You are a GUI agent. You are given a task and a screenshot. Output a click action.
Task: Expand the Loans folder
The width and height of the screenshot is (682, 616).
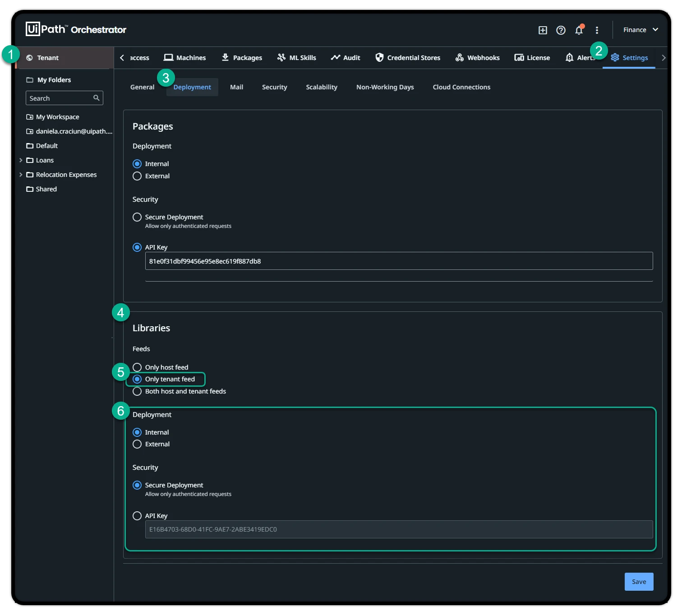(x=21, y=160)
